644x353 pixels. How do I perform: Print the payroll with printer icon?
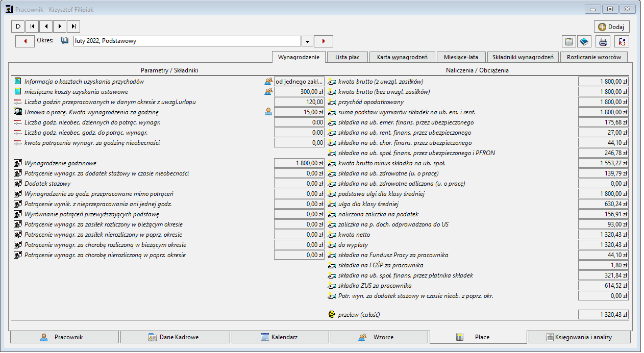[604, 41]
